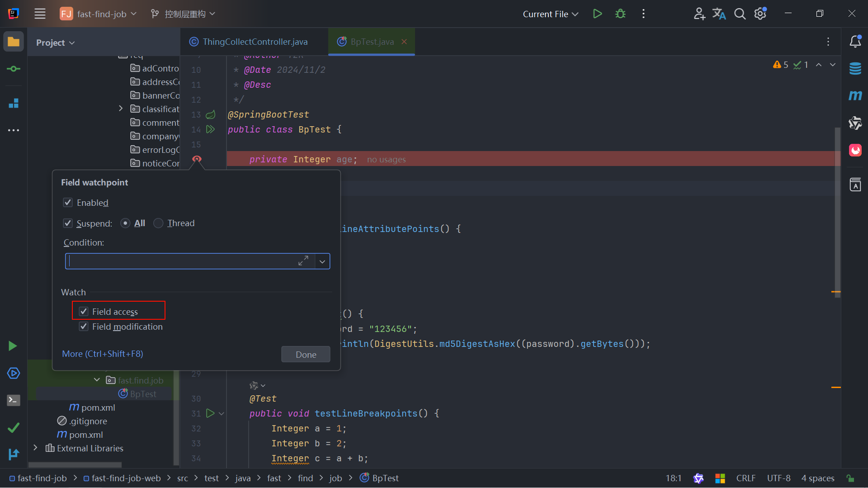This screenshot has height=488, width=868.
Task: Run BpTest class from gutter
Action: [210, 129]
